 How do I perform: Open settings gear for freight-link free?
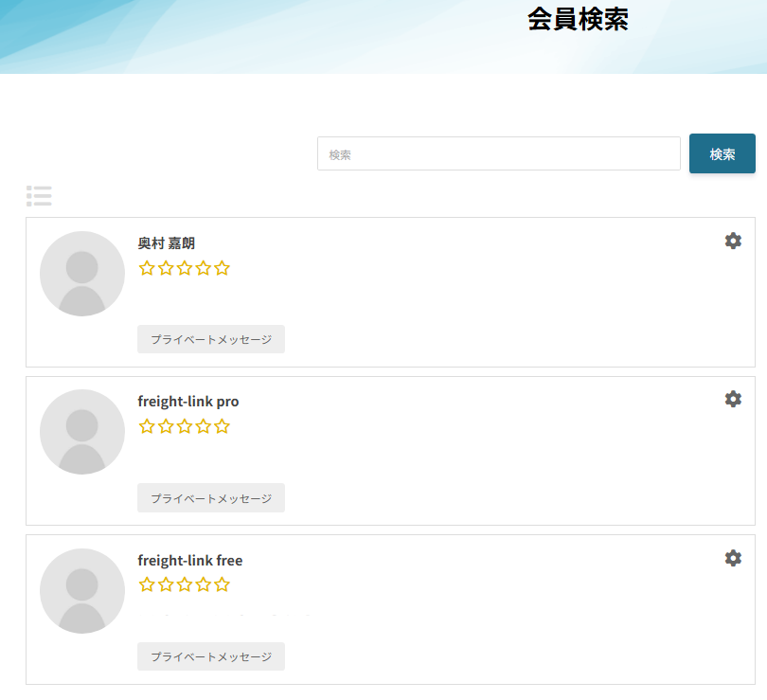733,558
